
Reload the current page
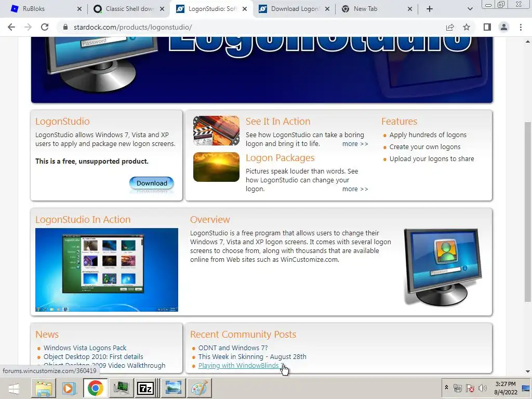click(x=45, y=27)
